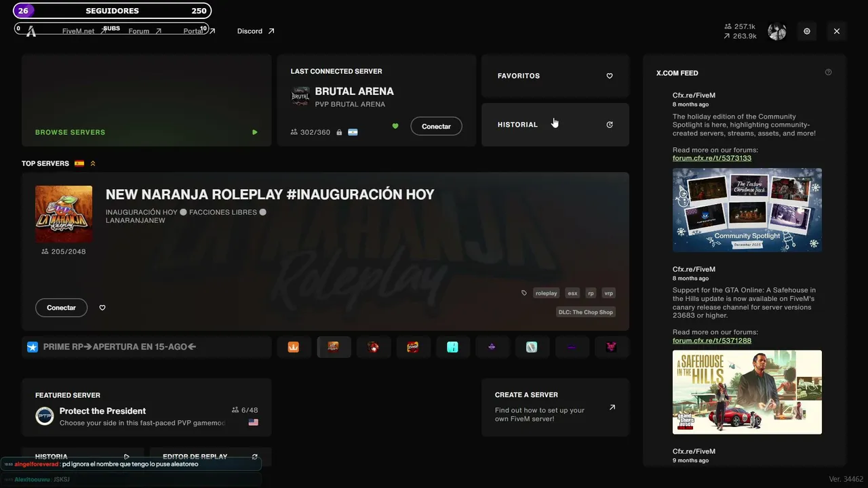The width and height of the screenshot is (868, 488).
Task: Click the Ver. 34462 version label
Action: point(846,479)
